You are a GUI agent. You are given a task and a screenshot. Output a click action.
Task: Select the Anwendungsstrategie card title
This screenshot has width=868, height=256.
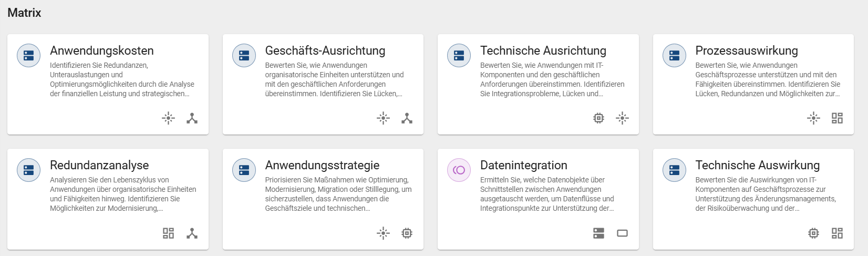pos(322,165)
